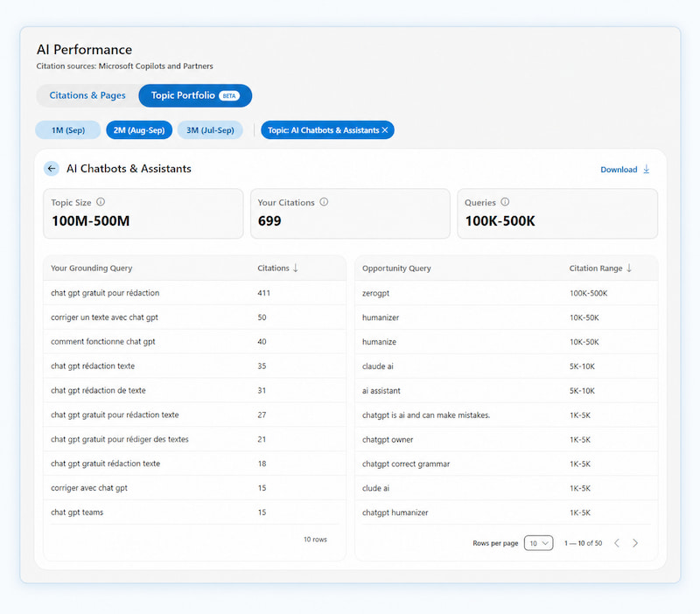This screenshot has width=700, height=614.
Task: Click the 411 citations value
Action: point(264,293)
